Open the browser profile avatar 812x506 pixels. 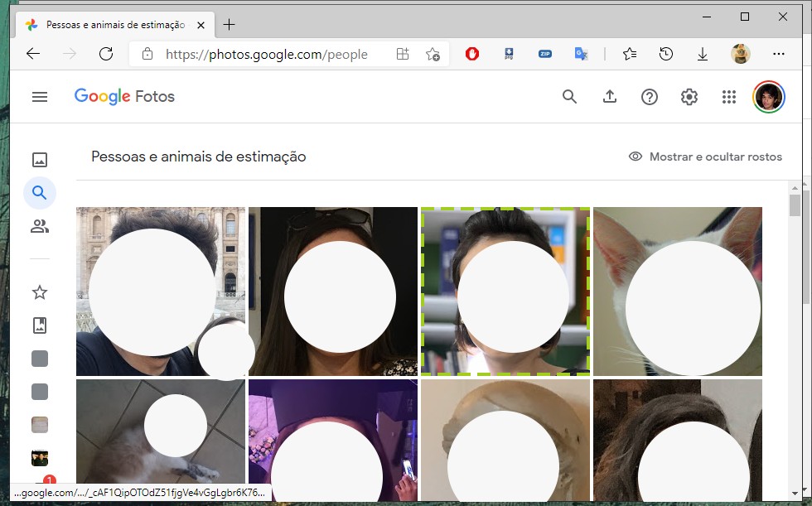[x=741, y=54]
